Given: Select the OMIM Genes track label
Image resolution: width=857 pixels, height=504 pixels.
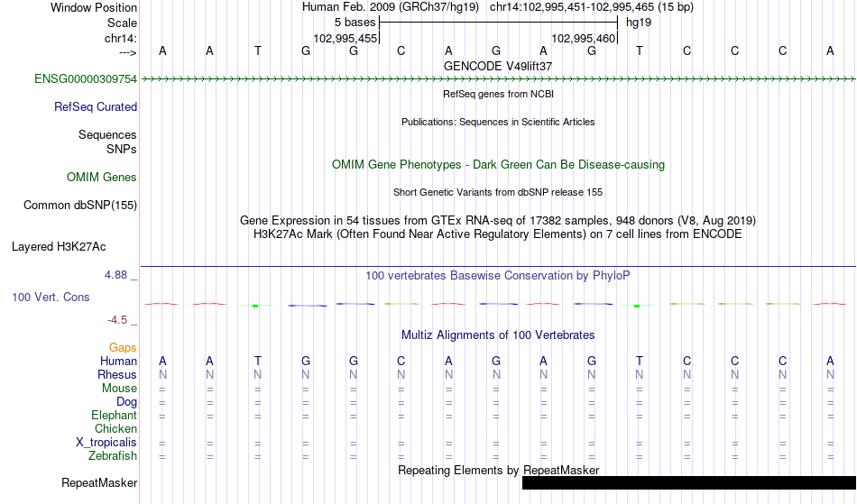Looking at the screenshot, I should click(x=101, y=178).
